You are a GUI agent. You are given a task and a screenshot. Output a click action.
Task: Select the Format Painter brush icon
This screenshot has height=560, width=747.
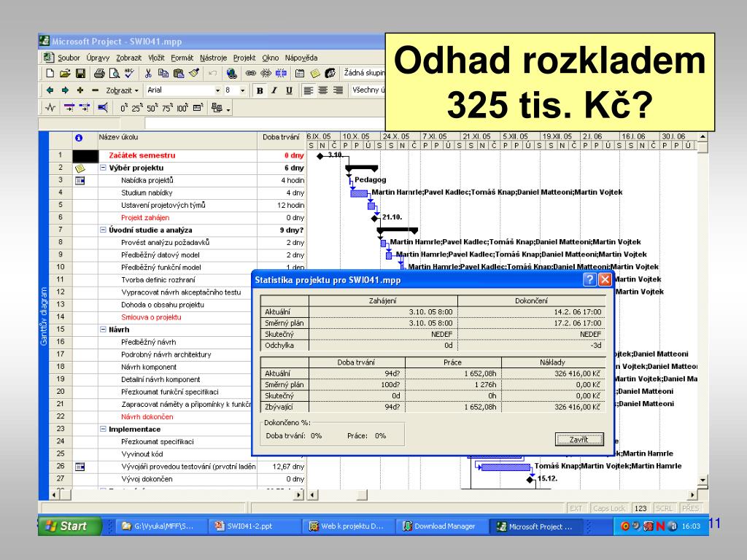click(x=193, y=74)
